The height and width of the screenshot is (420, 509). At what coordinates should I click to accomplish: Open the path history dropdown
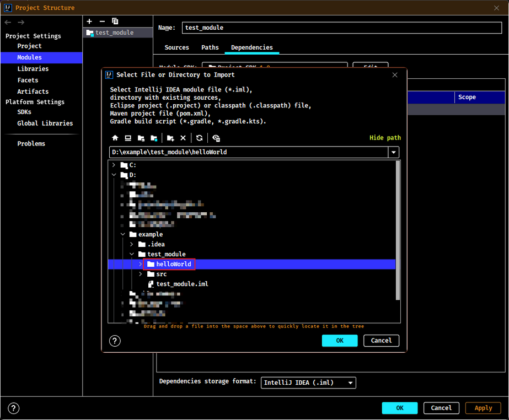click(394, 152)
